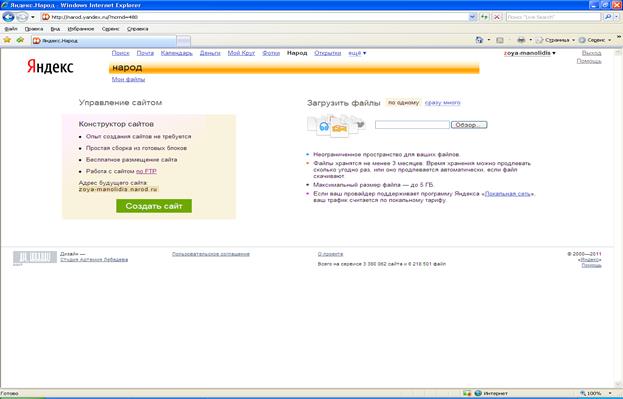Refresh the page with the green arrows icon

(x=484, y=17)
